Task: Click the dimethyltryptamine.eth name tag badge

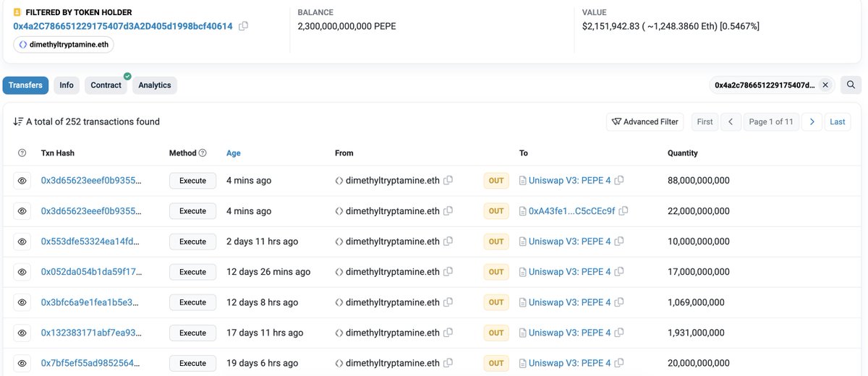Action: (64, 45)
